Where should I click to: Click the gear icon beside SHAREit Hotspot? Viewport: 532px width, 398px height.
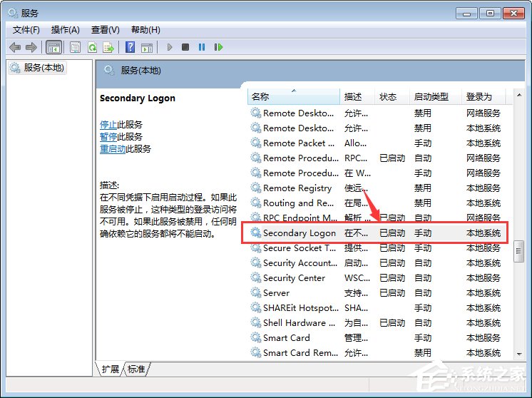click(x=255, y=307)
